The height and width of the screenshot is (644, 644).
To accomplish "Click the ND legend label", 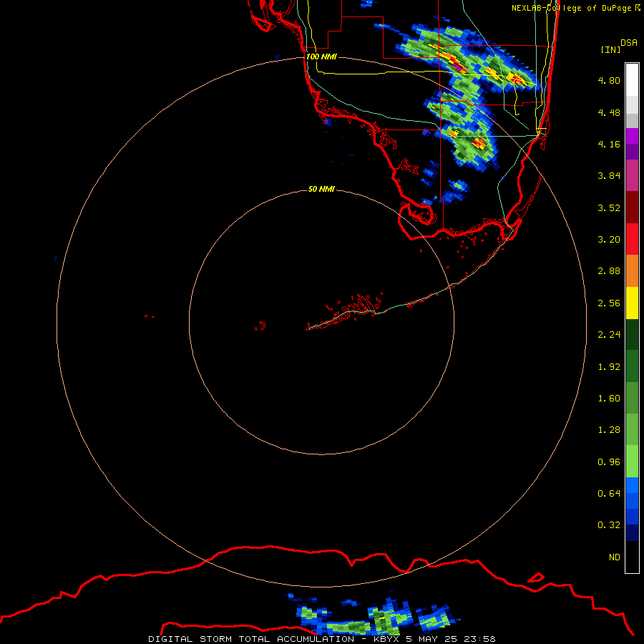I will click(x=615, y=557).
